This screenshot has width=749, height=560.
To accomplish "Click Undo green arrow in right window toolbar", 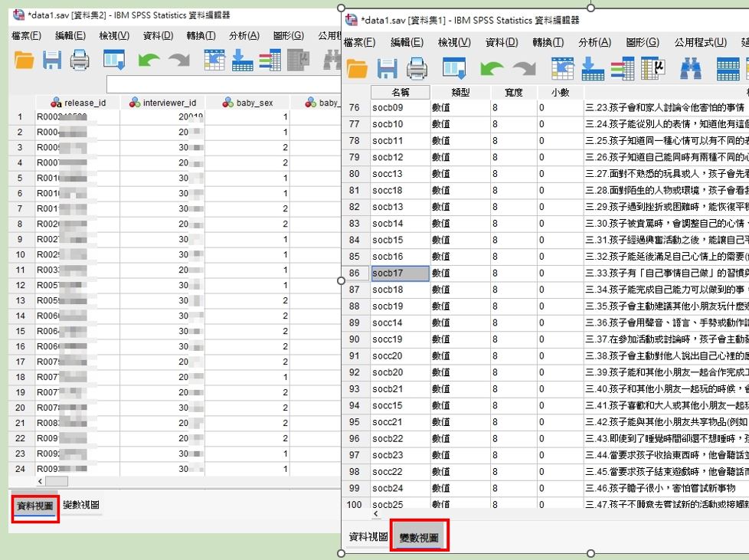I will point(491,70).
